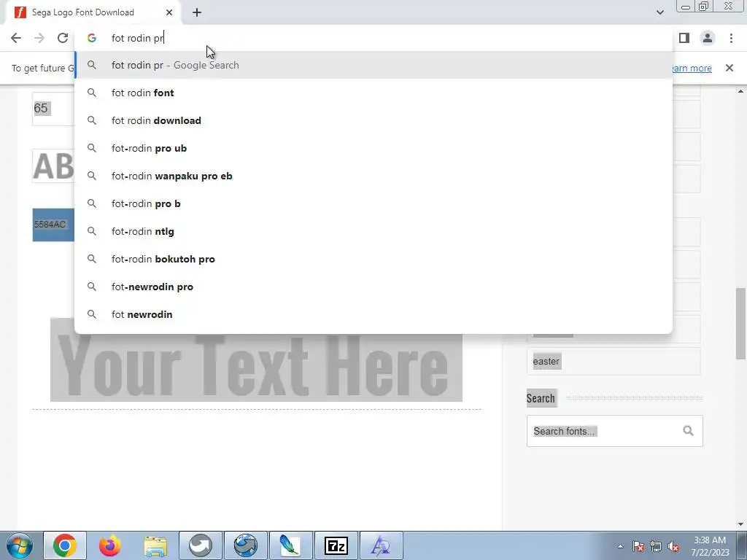Reload the current page

[63, 38]
